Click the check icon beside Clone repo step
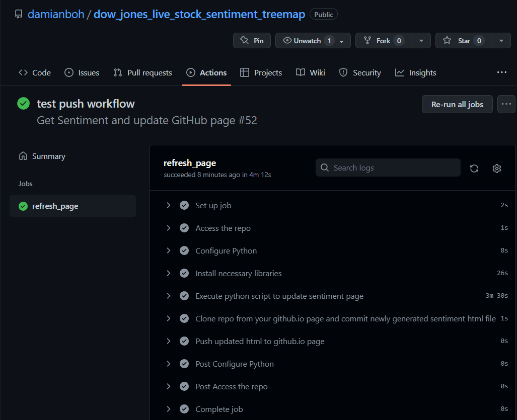This screenshot has width=517, height=420. 184,318
